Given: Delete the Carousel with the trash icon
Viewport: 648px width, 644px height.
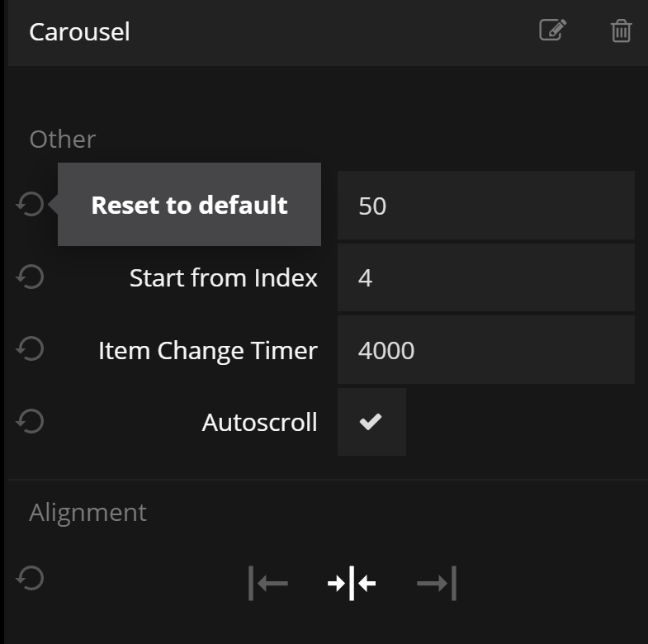Looking at the screenshot, I should pos(621,31).
